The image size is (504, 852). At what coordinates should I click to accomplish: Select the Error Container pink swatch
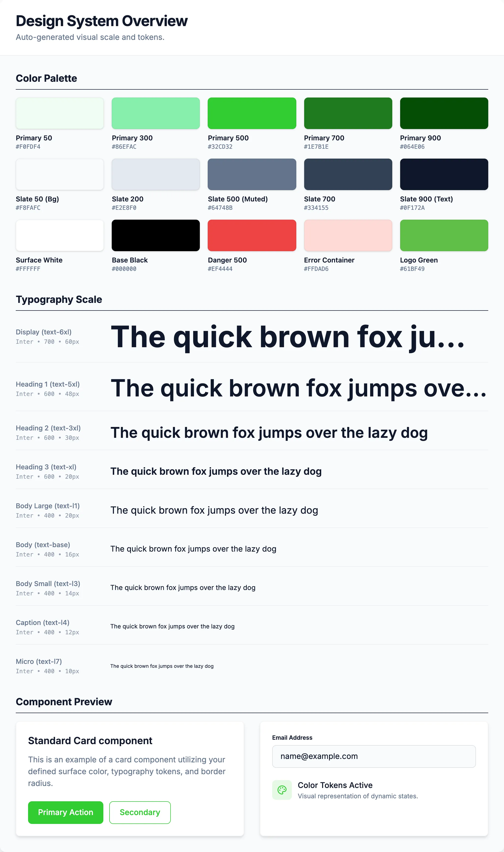(348, 235)
